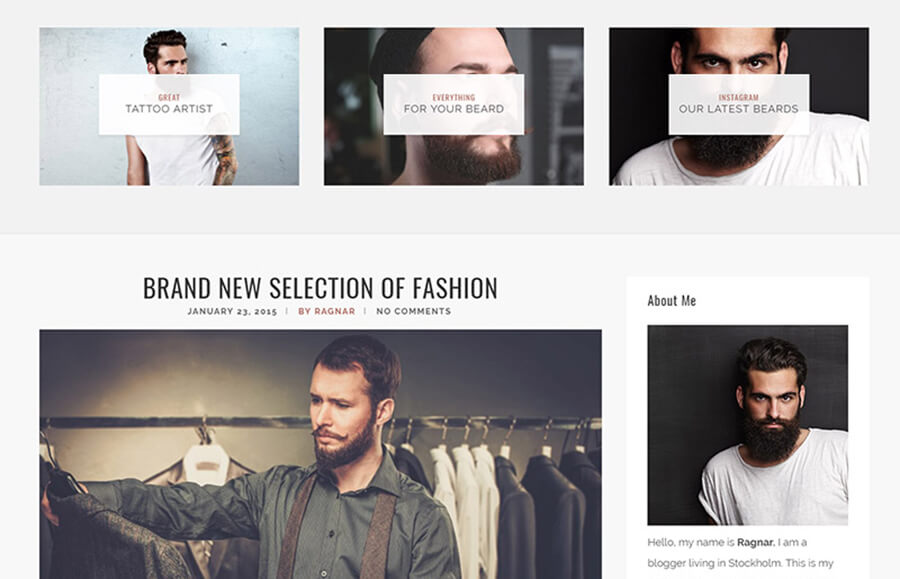Click the 'For Your Beard' label text
Screen dimensions: 900x579
click(x=453, y=108)
